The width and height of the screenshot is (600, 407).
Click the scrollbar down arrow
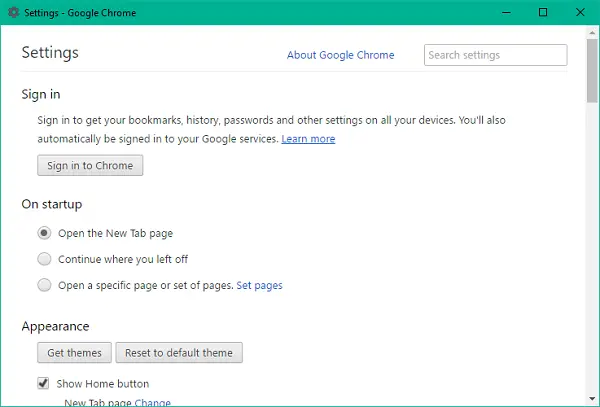point(592,400)
